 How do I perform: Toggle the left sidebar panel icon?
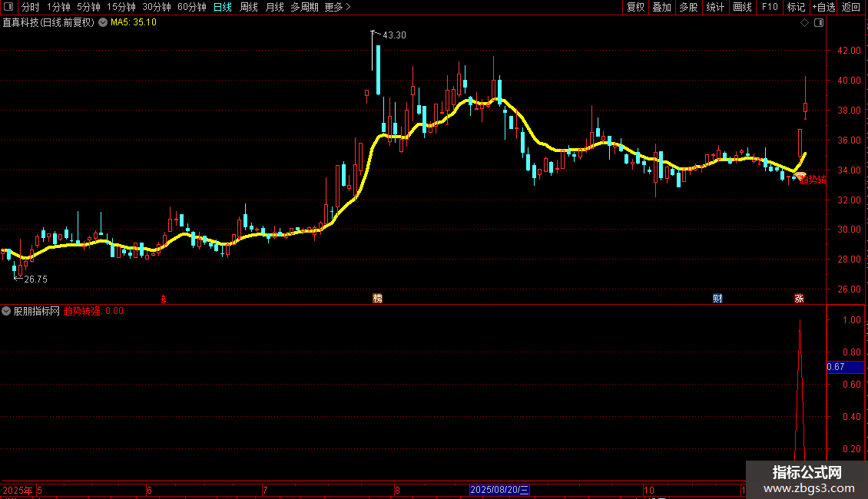point(8,7)
